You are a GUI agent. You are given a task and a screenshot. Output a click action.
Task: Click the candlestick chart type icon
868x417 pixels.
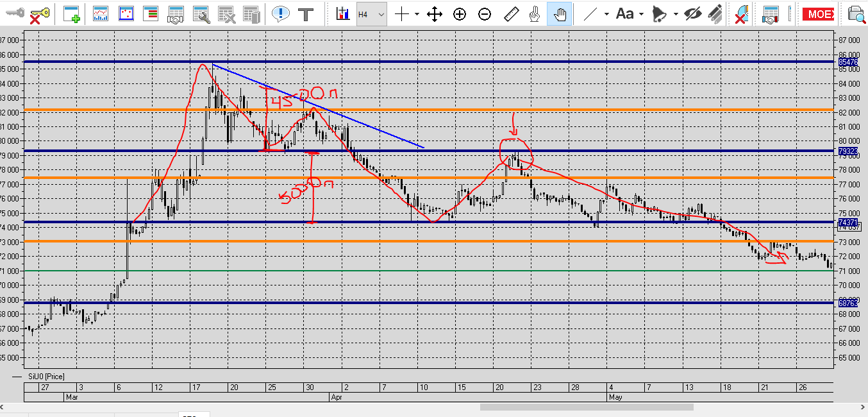point(342,13)
